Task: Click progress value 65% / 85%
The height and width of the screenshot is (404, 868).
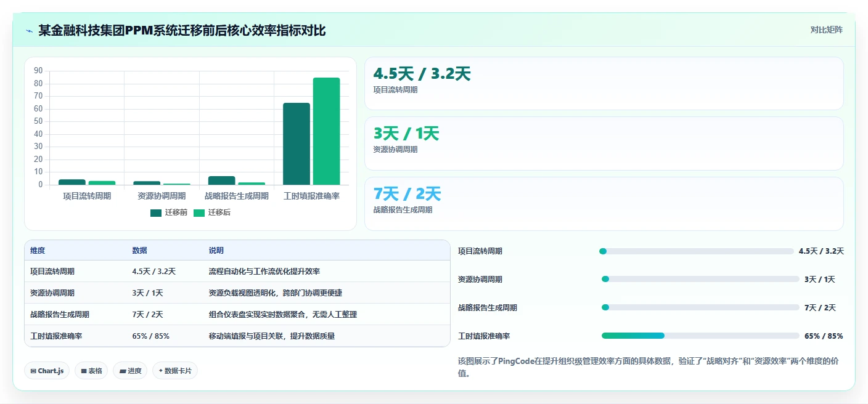Action: [x=824, y=336]
